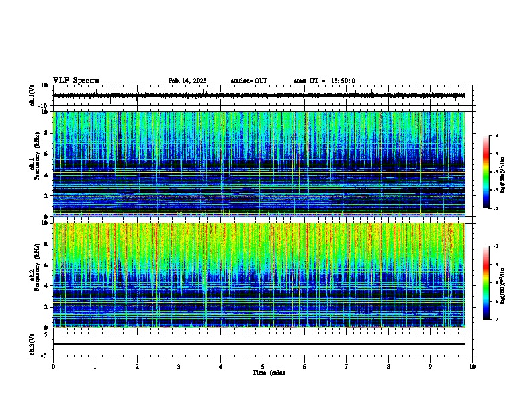Click the ch.1 voltage waveform trace
Image resolution: width=532 pixels, height=411 pixels.
coord(259,95)
